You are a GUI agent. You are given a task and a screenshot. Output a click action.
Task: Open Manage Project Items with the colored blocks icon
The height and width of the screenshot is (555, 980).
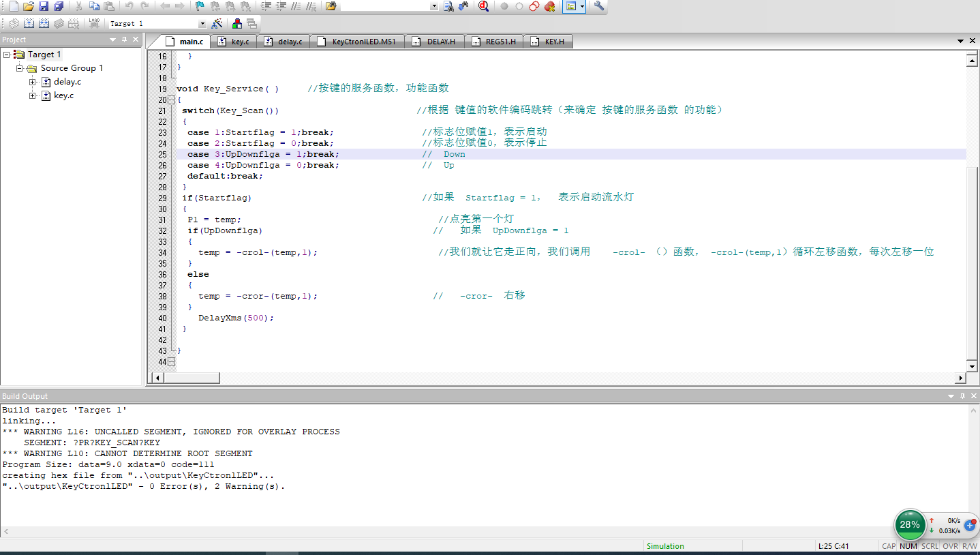click(237, 23)
